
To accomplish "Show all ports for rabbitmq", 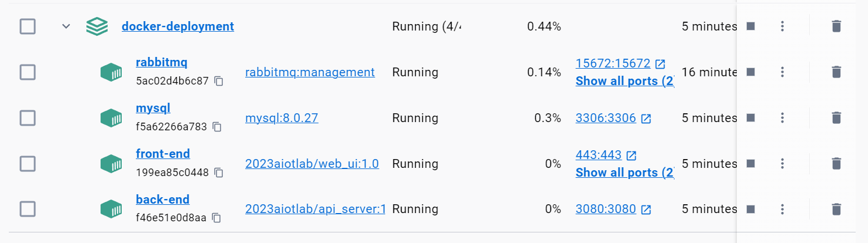I will (x=625, y=81).
